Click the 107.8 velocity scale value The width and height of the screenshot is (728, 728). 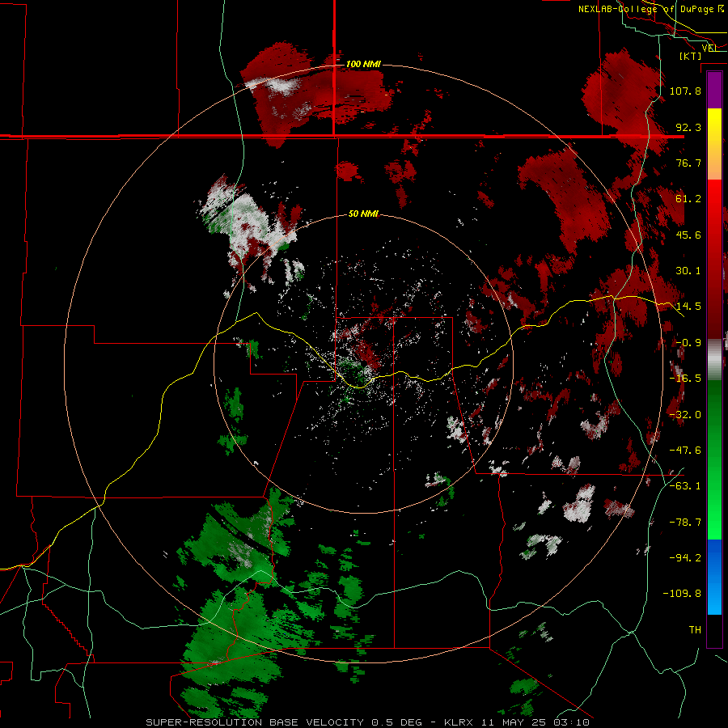(685, 91)
